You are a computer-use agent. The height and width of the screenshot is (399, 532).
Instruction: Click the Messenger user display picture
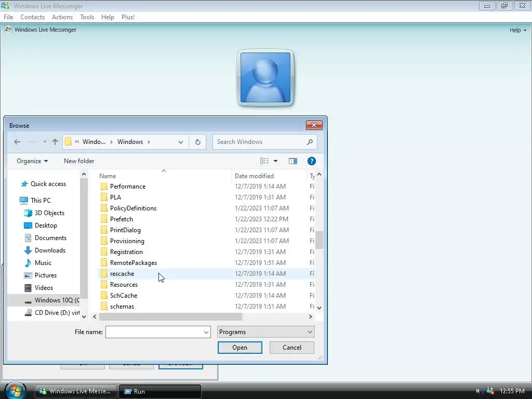click(x=265, y=78)
